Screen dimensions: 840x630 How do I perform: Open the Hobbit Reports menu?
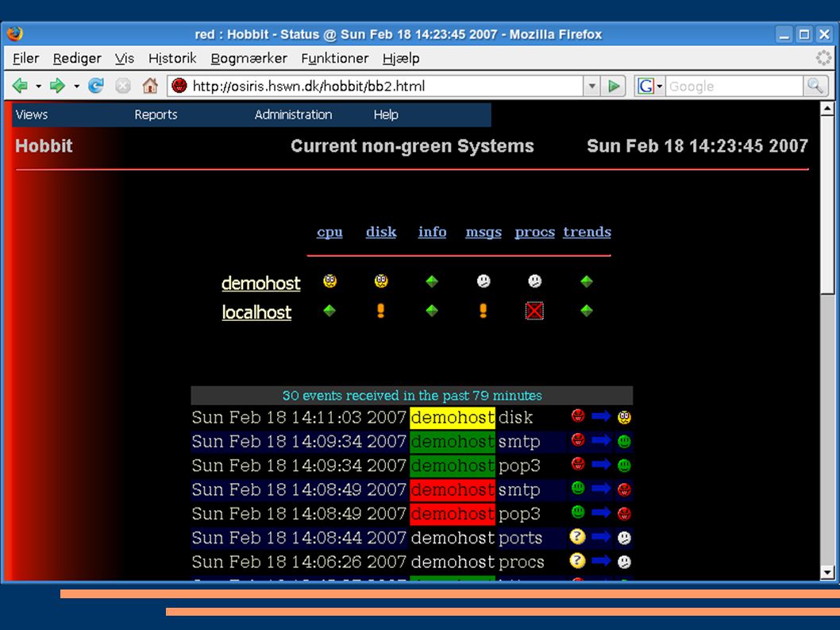point(156,114)
